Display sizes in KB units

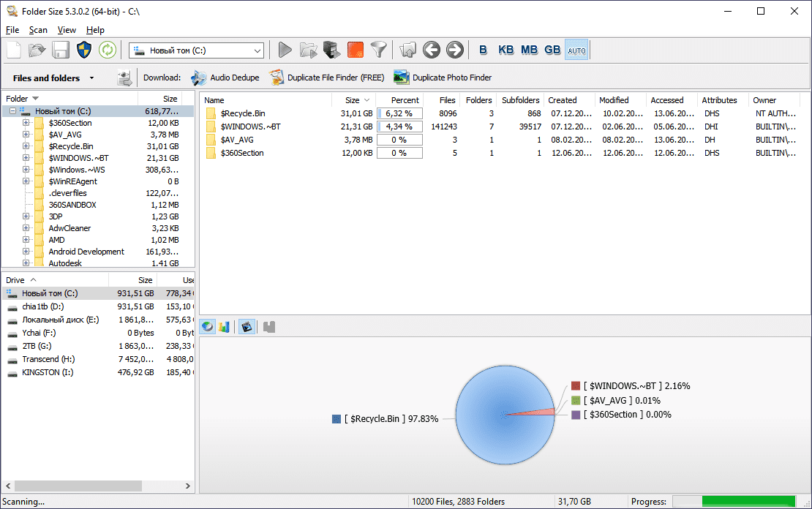point(505,50)
